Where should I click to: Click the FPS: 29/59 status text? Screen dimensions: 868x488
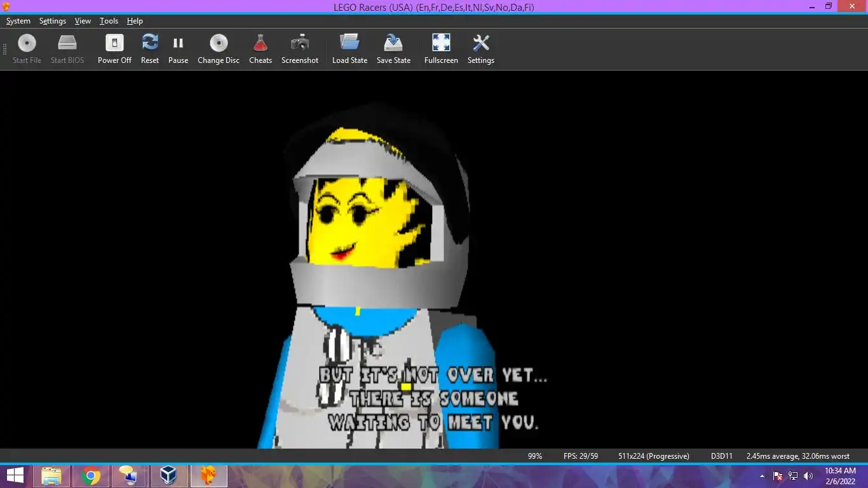(581, 456)
